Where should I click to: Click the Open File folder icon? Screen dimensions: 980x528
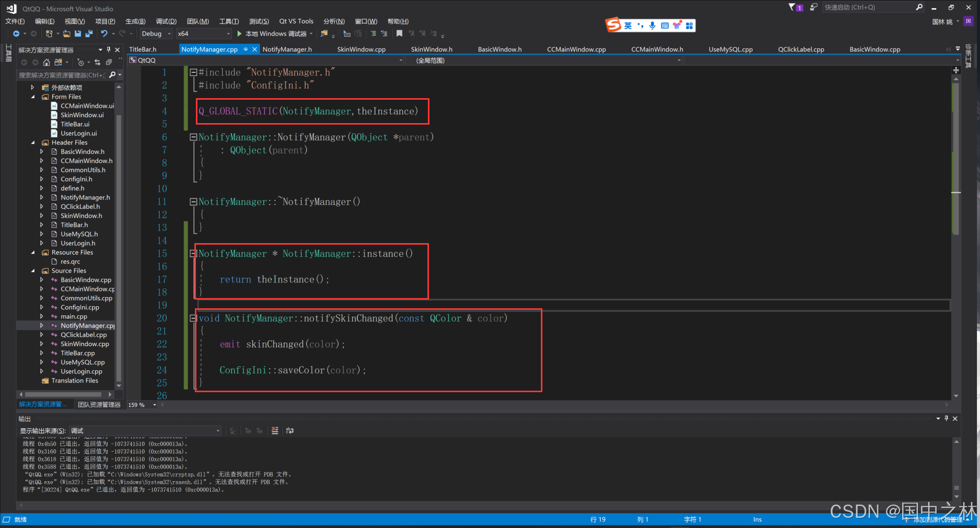(x=67, y=34)
